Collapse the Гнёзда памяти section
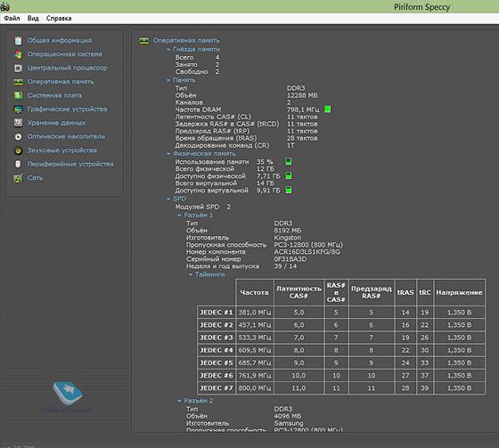 [x=168, y=49]
